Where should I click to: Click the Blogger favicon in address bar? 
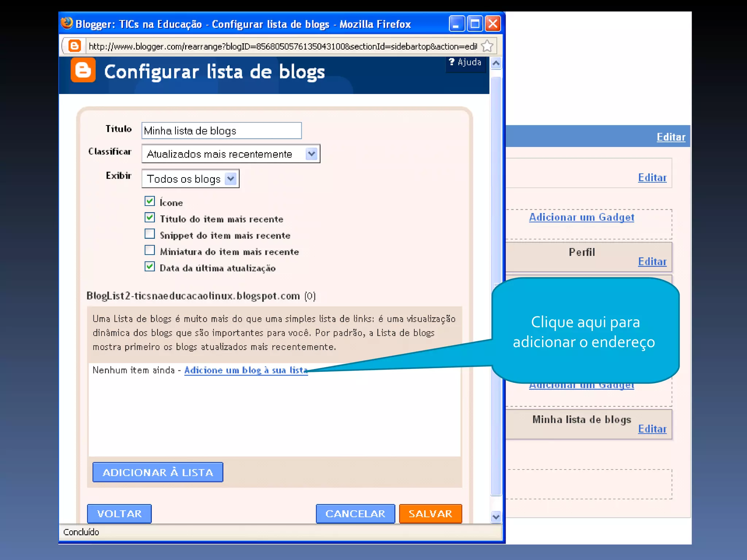tap(74, 46)
